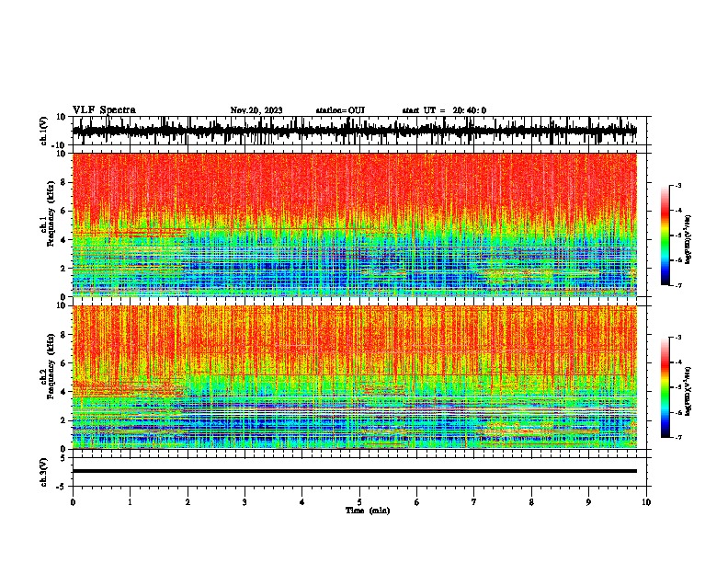Click time axis tick label 3

tap(245, 502)
